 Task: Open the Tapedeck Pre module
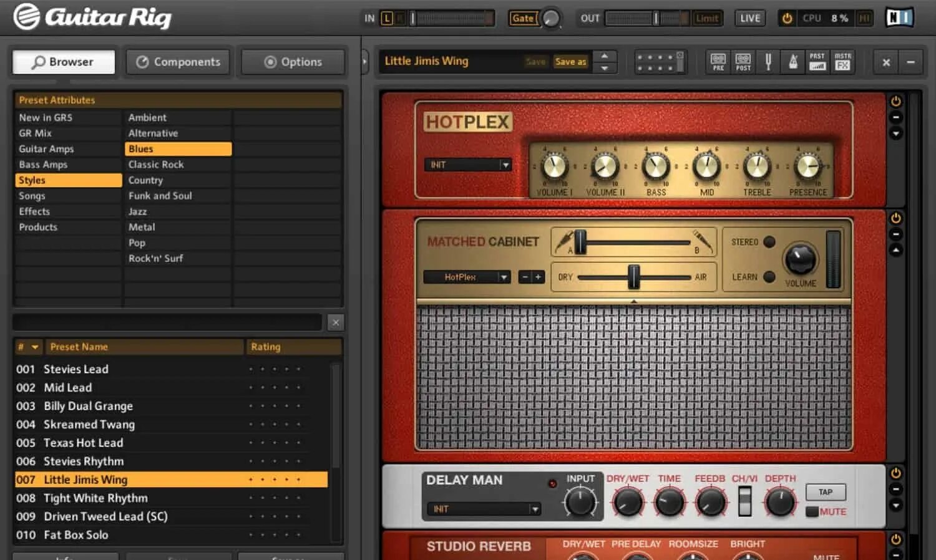[x=718, y=62]
